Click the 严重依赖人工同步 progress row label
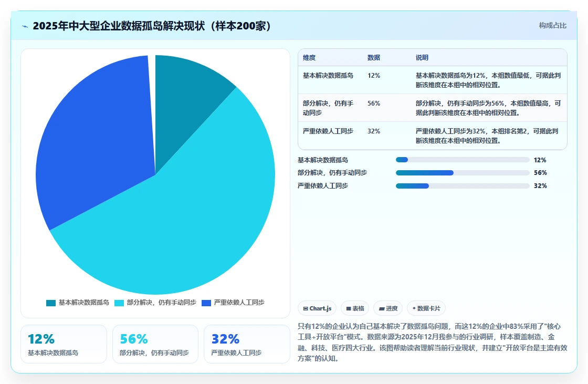Image resolution: width=588 pixels, height=384 pixels. [x=323, y=186]
